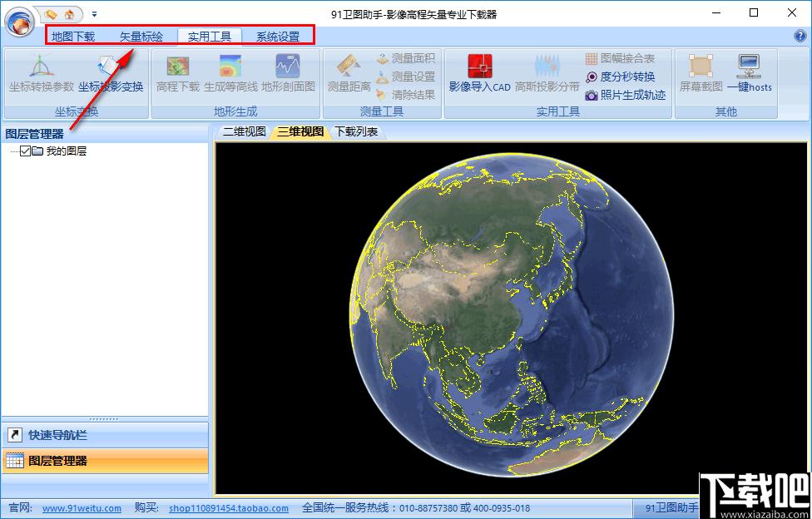Toggle the 我的图层 layer checkbox
The width and height of the screenshot is (812, 519).
[25, 151]
